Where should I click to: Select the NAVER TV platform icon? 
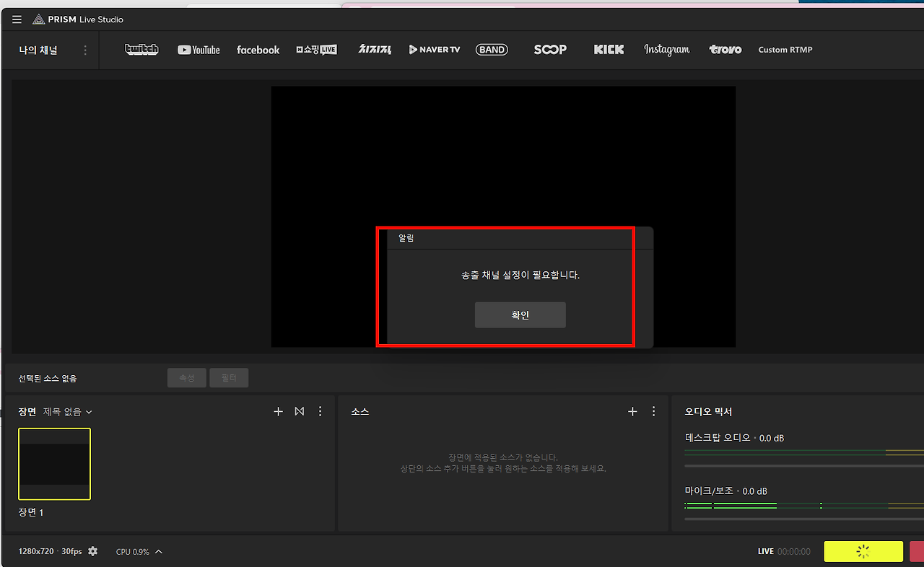[x=435, y=49]
